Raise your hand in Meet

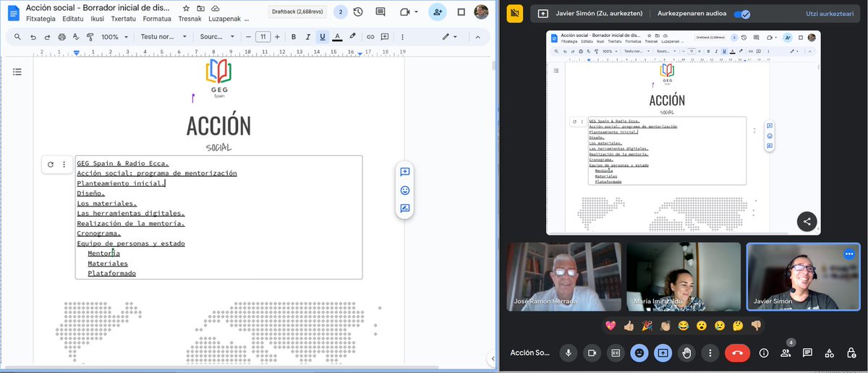point(686,353)
